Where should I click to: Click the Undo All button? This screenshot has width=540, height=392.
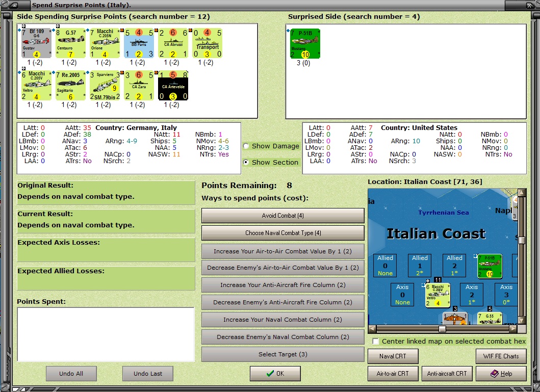[71, 374]
